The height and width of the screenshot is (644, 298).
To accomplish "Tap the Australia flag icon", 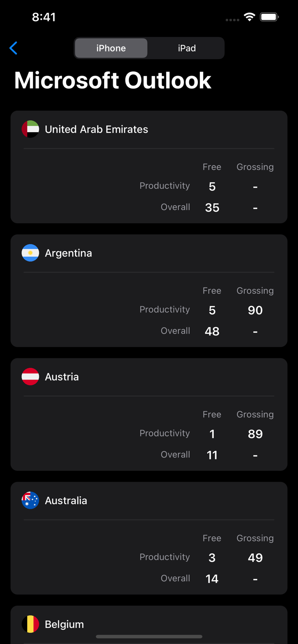I will click(30, 500).
